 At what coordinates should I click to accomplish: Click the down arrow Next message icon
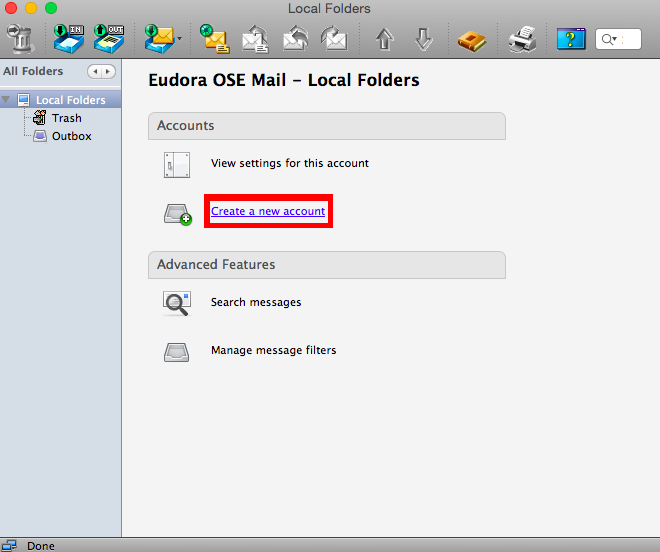423,39
